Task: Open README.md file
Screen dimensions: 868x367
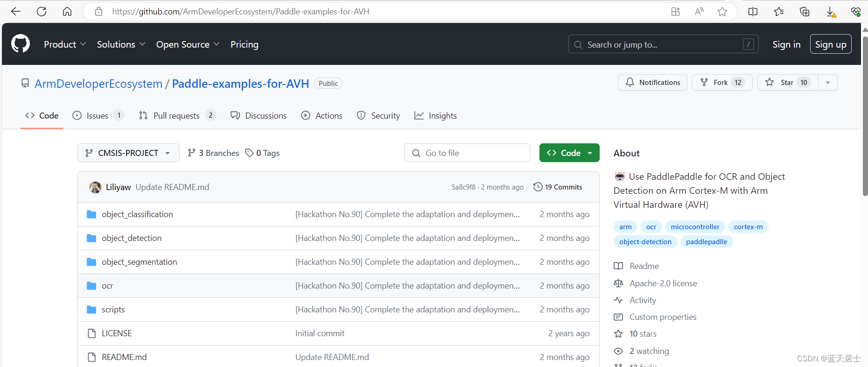Action: point(124,357)
